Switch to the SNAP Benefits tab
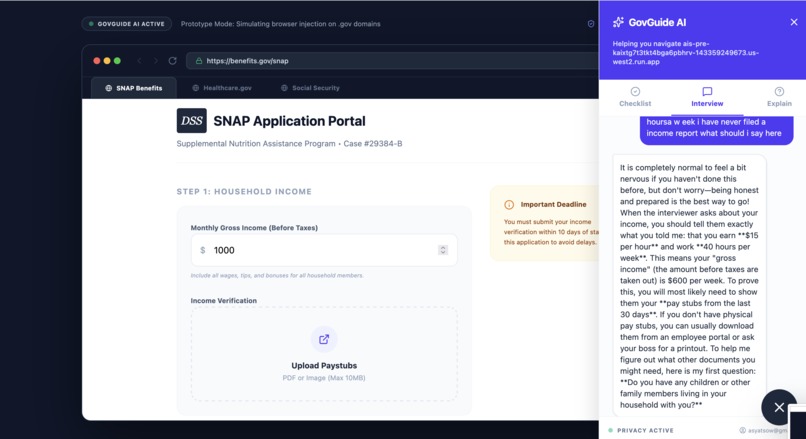Screen dimensions: 806x439 click(134, 88)
